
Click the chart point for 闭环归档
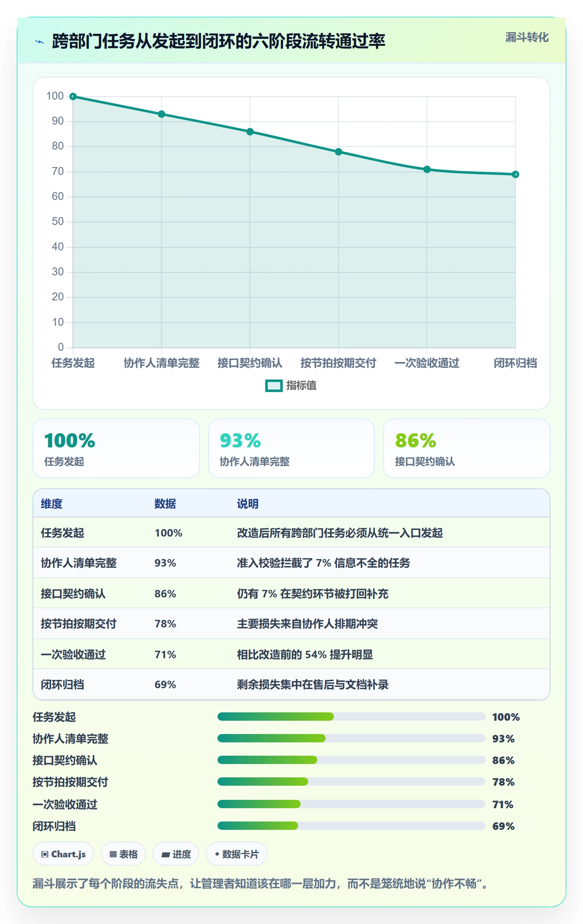[x=516, y=174]
